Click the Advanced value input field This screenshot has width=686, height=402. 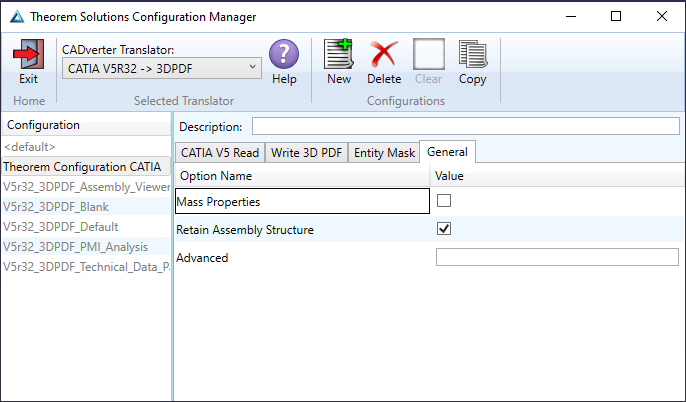coord(557,257)
